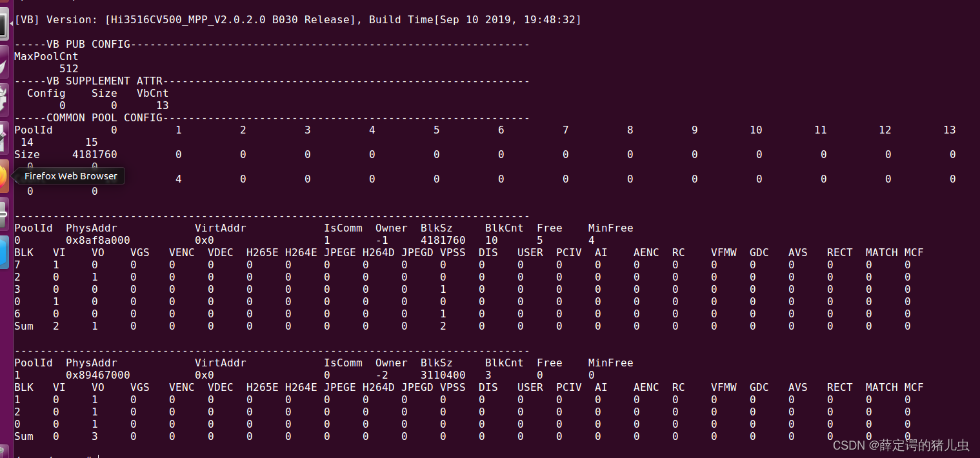The image size is (980, 458).
Task: Click the dock icon directly above Firefox
Action: 5,139
